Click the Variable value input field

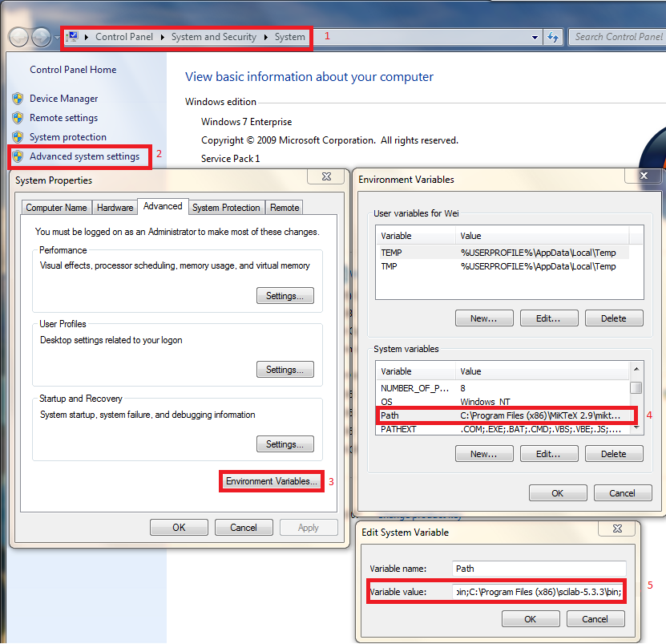coord(539,592)
